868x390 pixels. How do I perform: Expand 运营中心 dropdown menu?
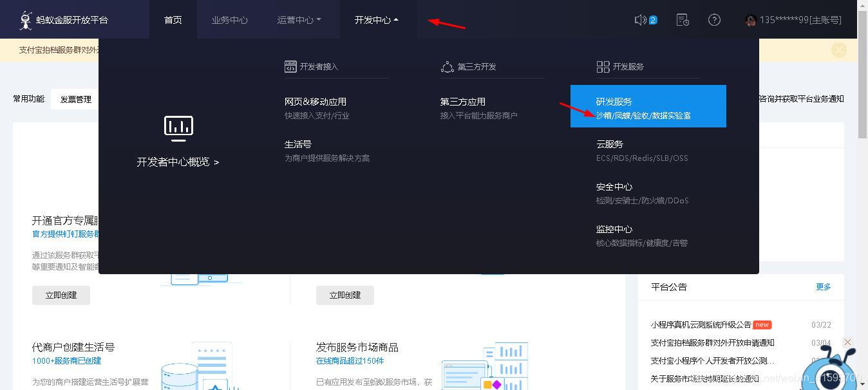299,20
